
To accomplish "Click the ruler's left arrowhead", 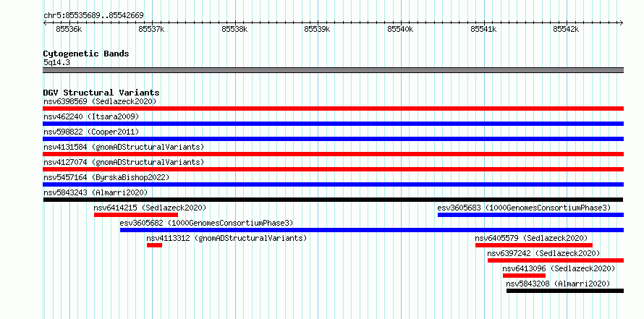I will click(45, 23).
